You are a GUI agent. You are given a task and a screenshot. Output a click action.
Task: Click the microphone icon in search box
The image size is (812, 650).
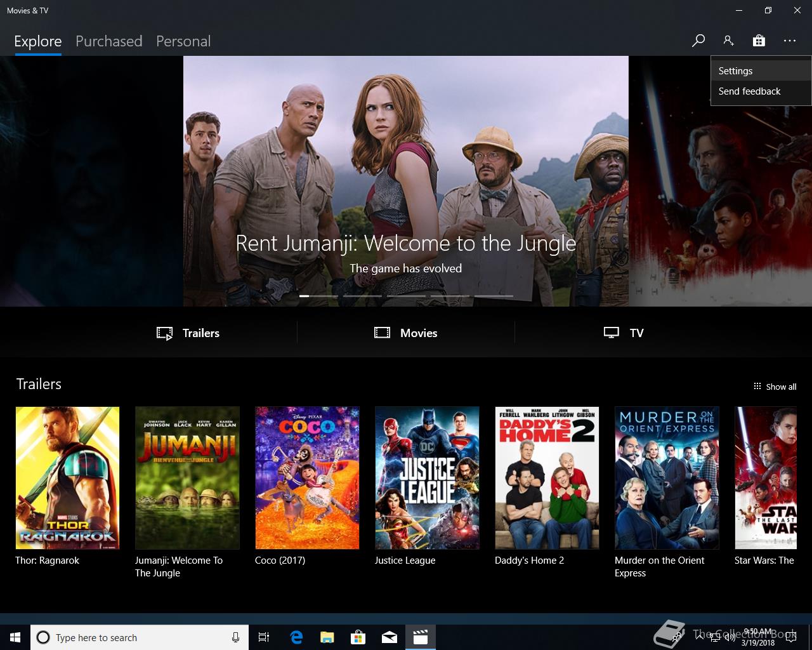pyautogui.click(x=235, y=637)
